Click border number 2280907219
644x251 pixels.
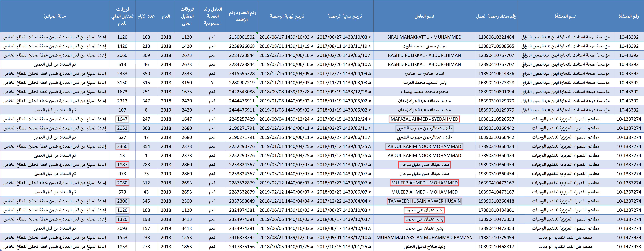242,83
